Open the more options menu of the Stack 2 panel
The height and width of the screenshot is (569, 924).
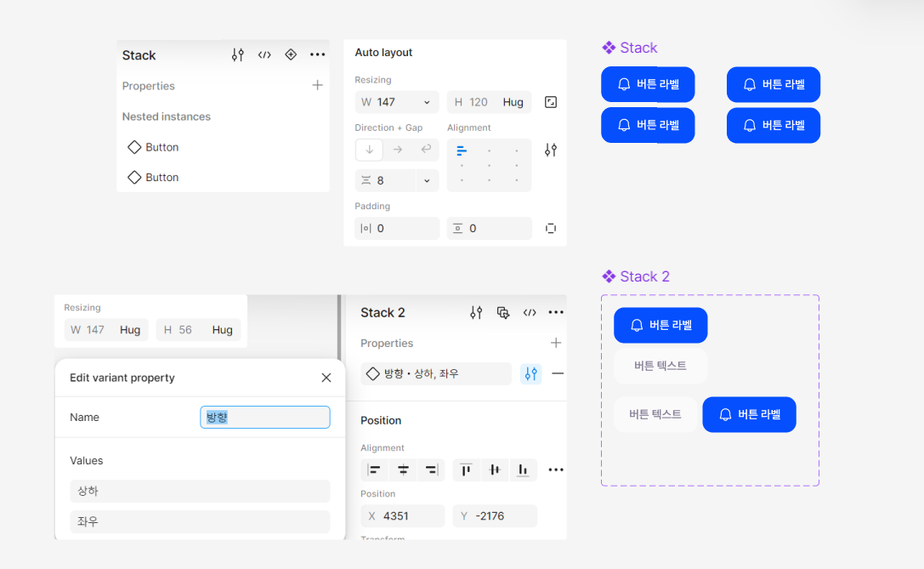tap(556, 312)
